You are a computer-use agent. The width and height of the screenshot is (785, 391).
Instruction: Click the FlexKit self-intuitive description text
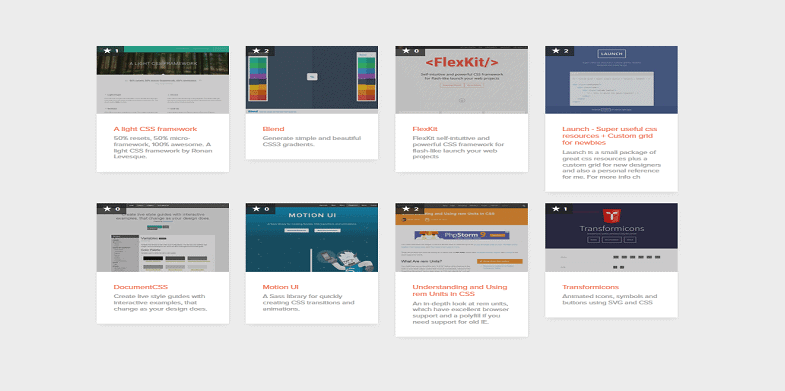coord(459,147)
